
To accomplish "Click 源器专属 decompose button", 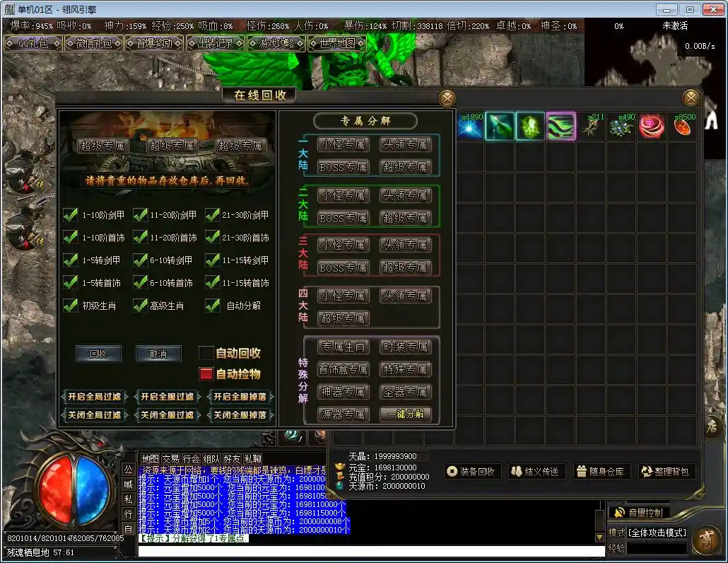I will [x=343, y=414].
